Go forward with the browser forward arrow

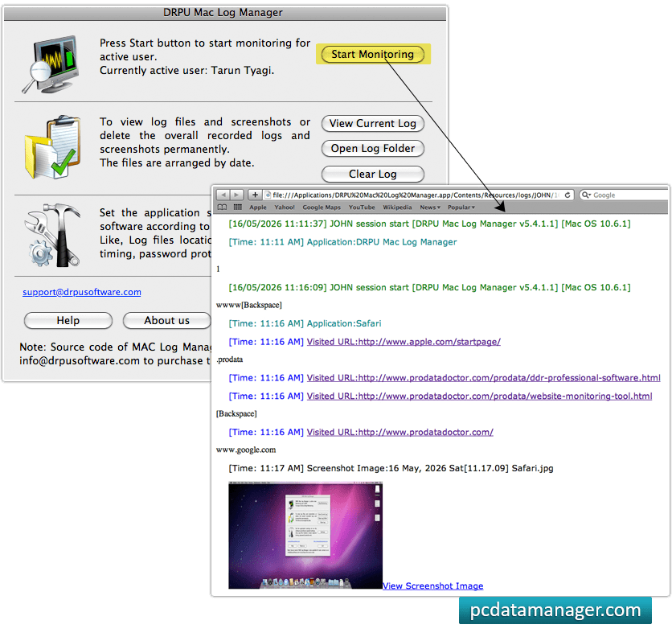click(236, 195)
